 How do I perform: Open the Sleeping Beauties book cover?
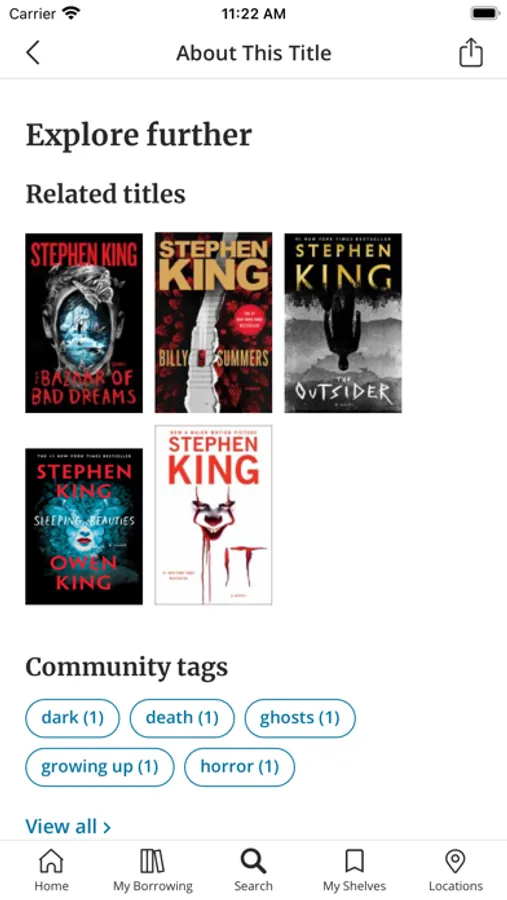(84, 526)
